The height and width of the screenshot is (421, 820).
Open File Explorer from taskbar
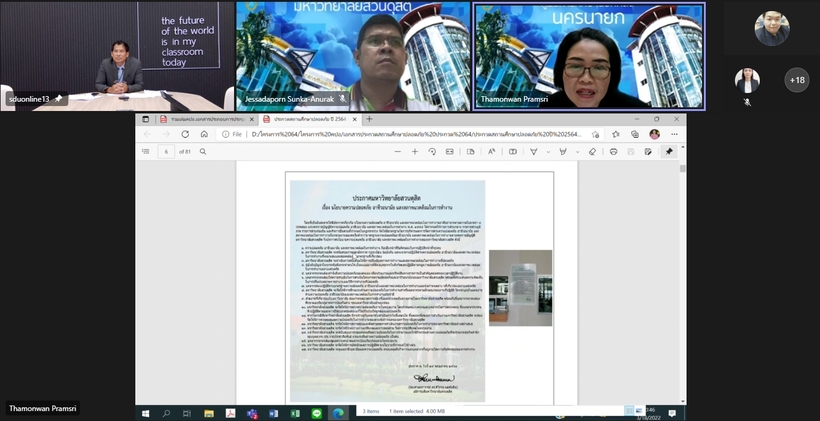(209, 413)
